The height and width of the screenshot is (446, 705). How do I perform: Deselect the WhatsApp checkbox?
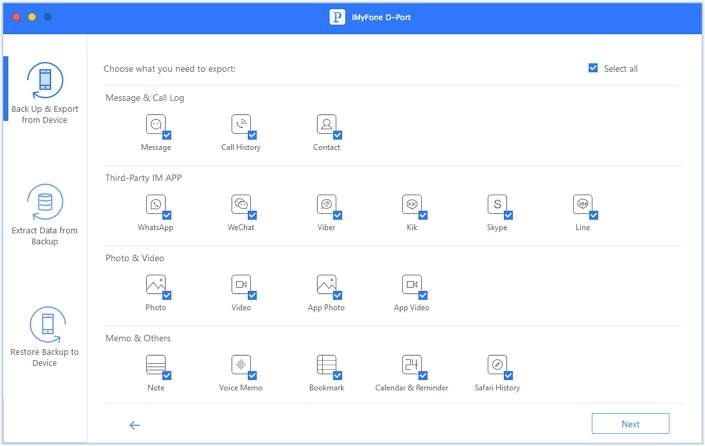tap(167, 215)
